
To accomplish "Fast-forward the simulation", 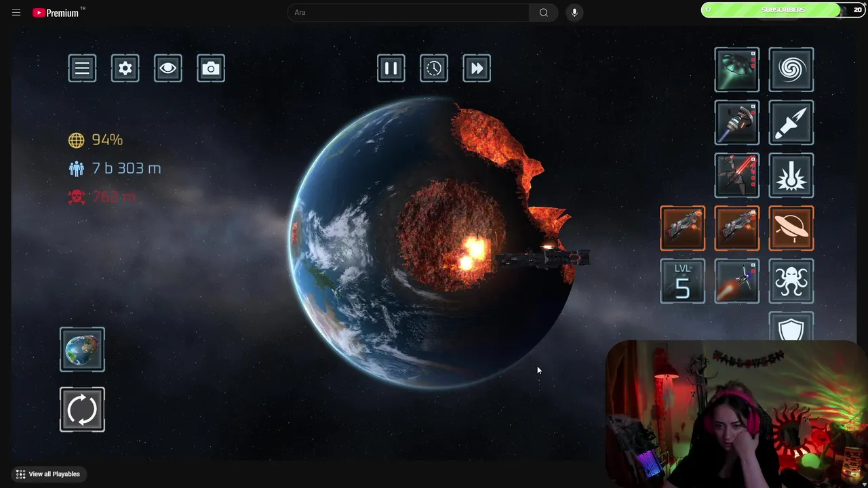I will tap(477, 68).
